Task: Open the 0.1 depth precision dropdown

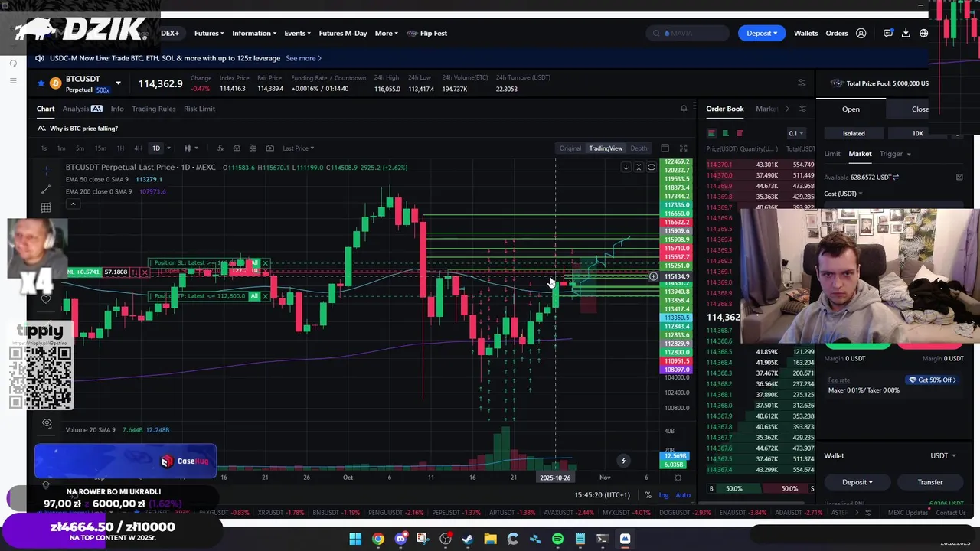Action: click(796, 133)
